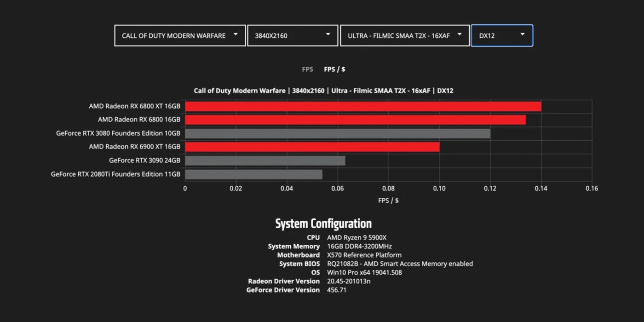Select the FPS / $ view tab
Viewport: 644px width, 322px height.
(x=335, y=69)
